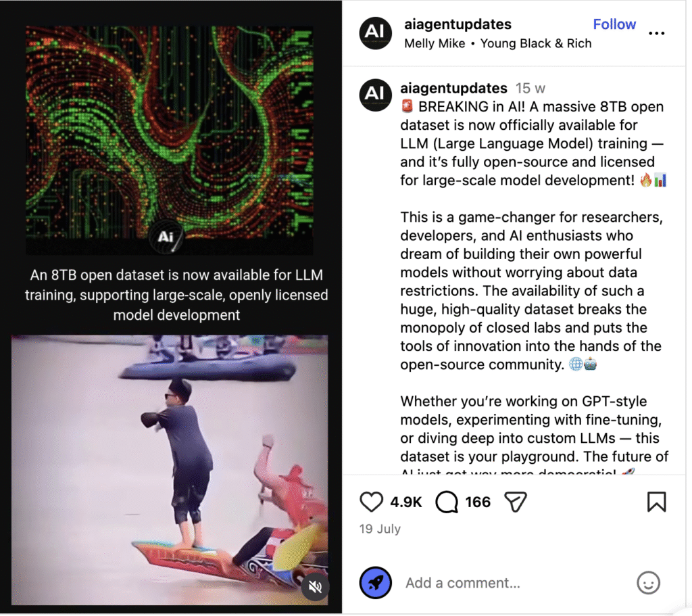Screen dimensions: 692x616
Task: Save post with bookmark icon
Action: click(656, 502)
